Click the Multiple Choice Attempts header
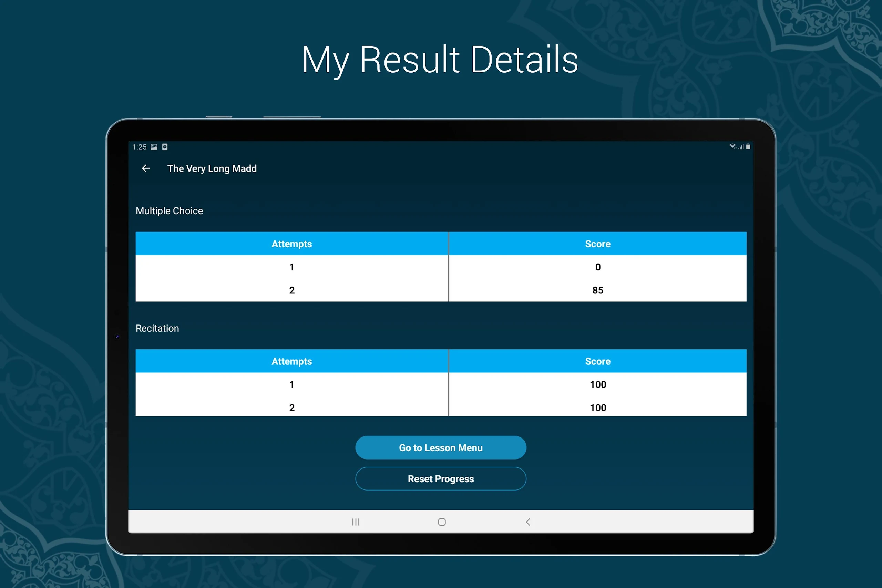Screen dimensions: 882x588 pos(291,244)
